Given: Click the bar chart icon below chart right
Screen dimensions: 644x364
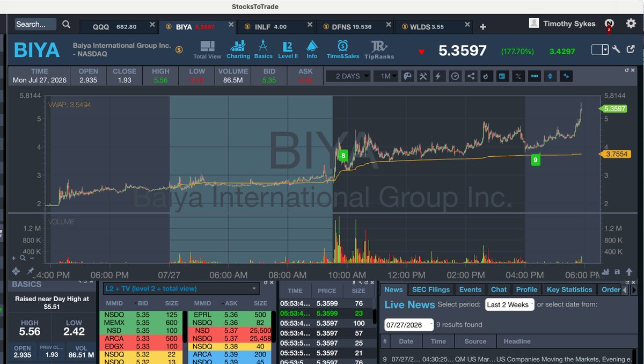Looking at the screenshot, I should click(606, 272).
